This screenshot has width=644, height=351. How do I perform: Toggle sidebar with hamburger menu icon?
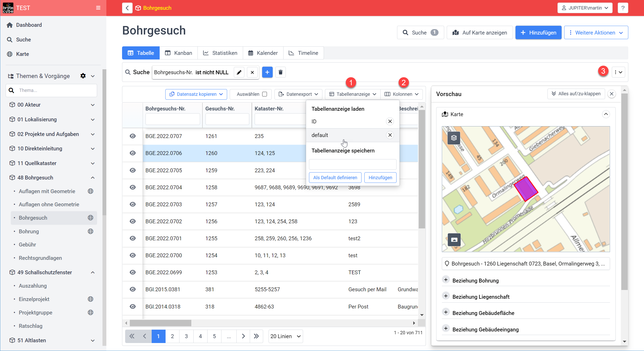98,8
